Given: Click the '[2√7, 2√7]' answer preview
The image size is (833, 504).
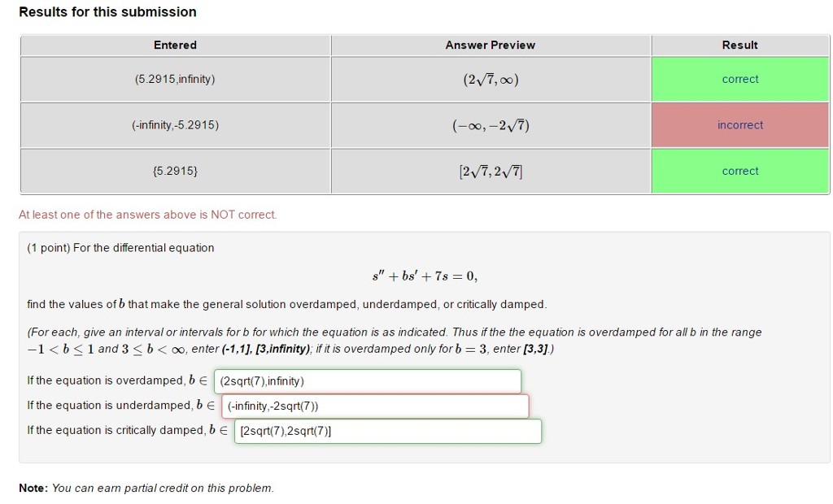Looking at the screenshot, I should (490, 171).
